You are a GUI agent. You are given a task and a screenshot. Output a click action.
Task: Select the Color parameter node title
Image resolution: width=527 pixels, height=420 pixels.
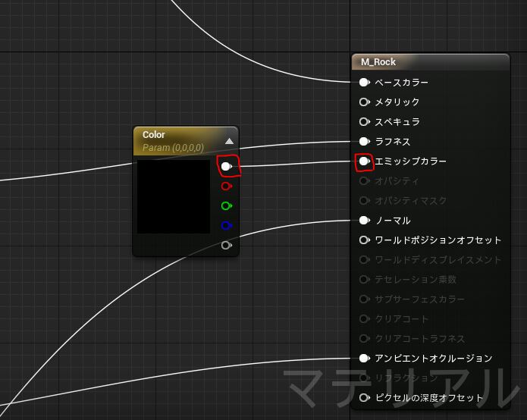(154, 135)
